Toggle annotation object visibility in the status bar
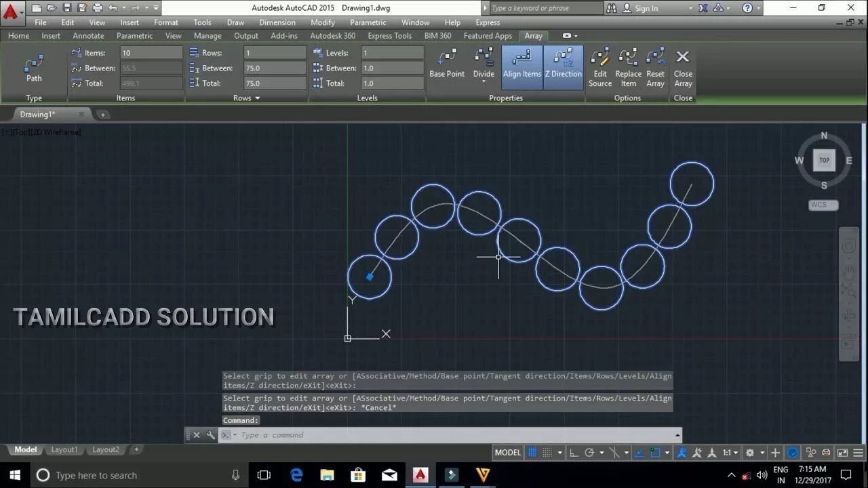The width and height of the screenshot is (868, 488). (x=681, y=453)
